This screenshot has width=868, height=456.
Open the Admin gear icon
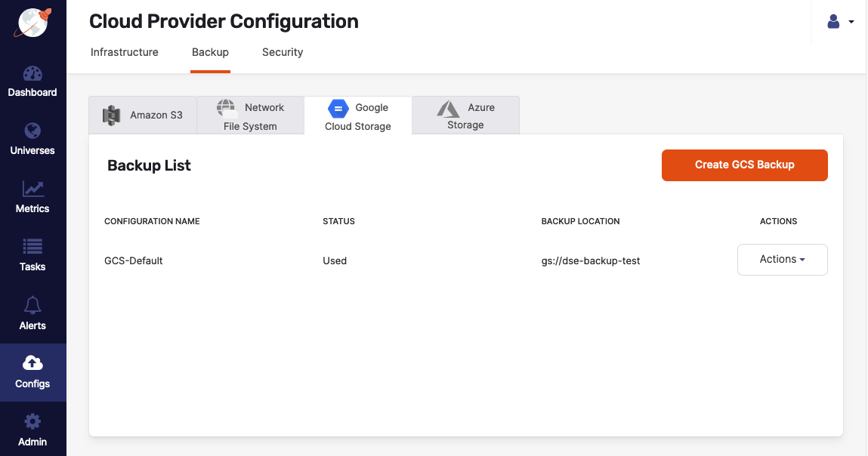click(32, 421)
